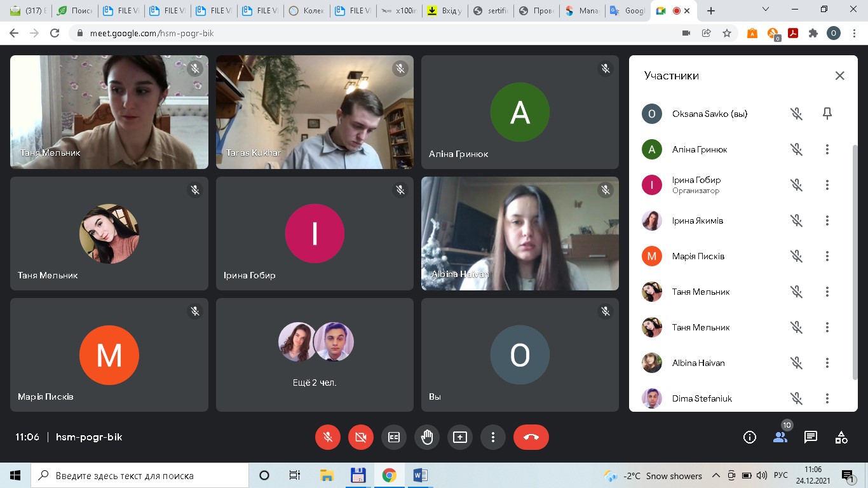Screen dimensions: 868x488
Task: Leave the call with the red hang-up button
Action: (x=531, y=437)
